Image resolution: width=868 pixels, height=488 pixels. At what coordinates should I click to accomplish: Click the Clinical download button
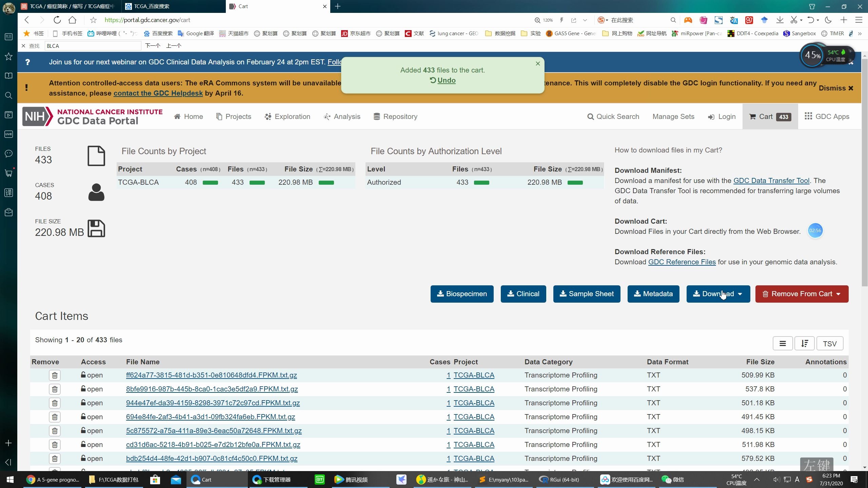523,294
